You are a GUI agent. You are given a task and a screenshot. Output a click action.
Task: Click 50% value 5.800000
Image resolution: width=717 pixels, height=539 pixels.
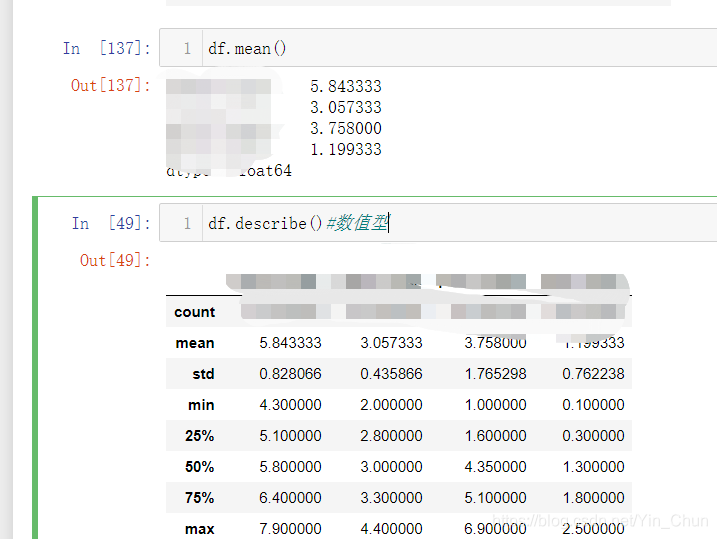(290, 467)
